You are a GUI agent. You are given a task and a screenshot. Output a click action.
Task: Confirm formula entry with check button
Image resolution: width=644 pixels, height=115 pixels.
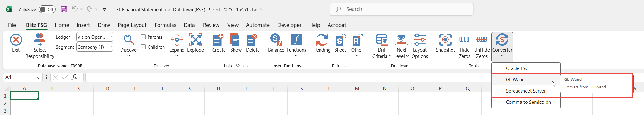pyautogui.click(x=65, y=77)
